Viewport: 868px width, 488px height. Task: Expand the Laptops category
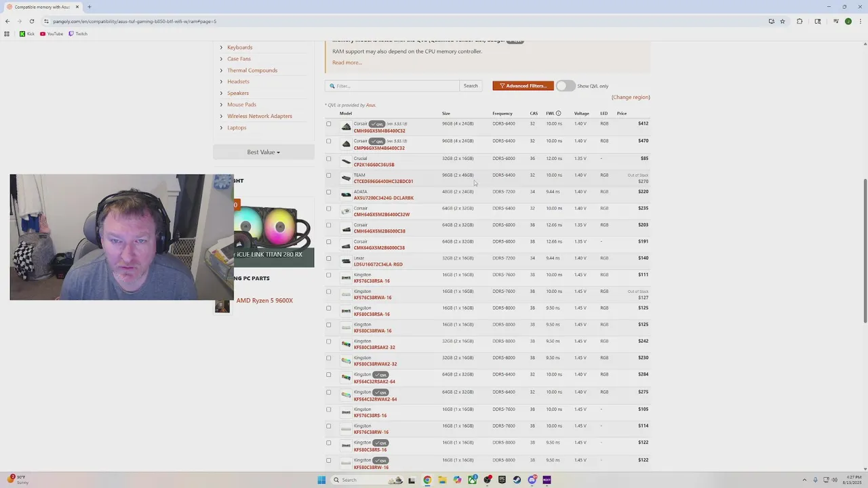point(237,127)
